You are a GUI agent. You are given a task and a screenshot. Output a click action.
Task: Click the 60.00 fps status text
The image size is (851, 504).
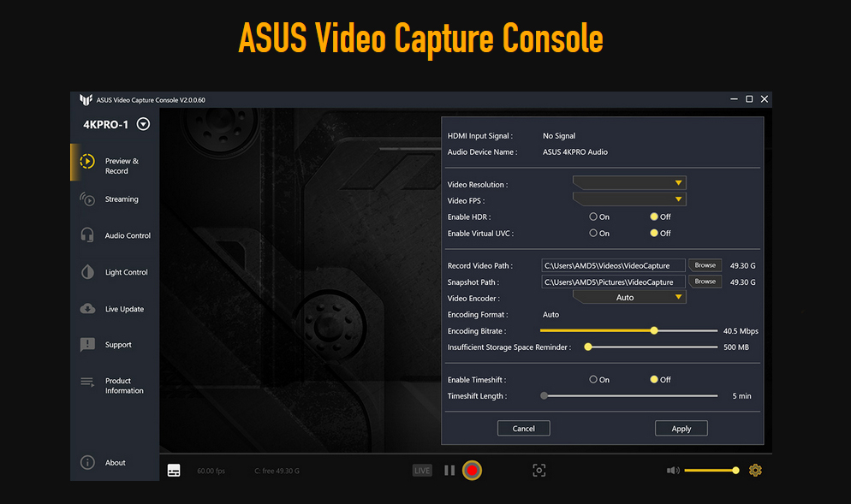pyautogui.click(x=211, y=471)
